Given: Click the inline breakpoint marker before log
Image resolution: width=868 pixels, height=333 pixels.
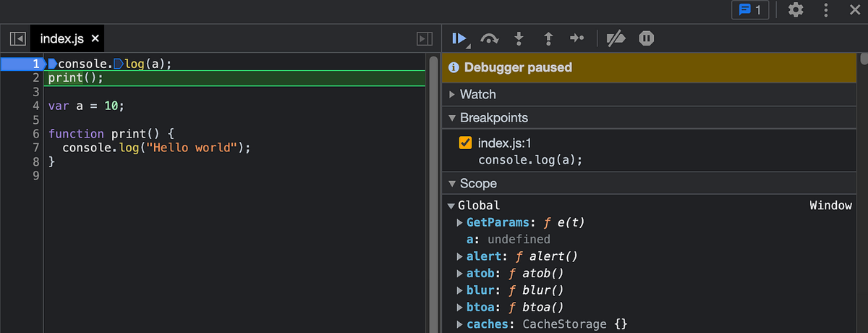Looking at the screenshot, I should 119,64.
